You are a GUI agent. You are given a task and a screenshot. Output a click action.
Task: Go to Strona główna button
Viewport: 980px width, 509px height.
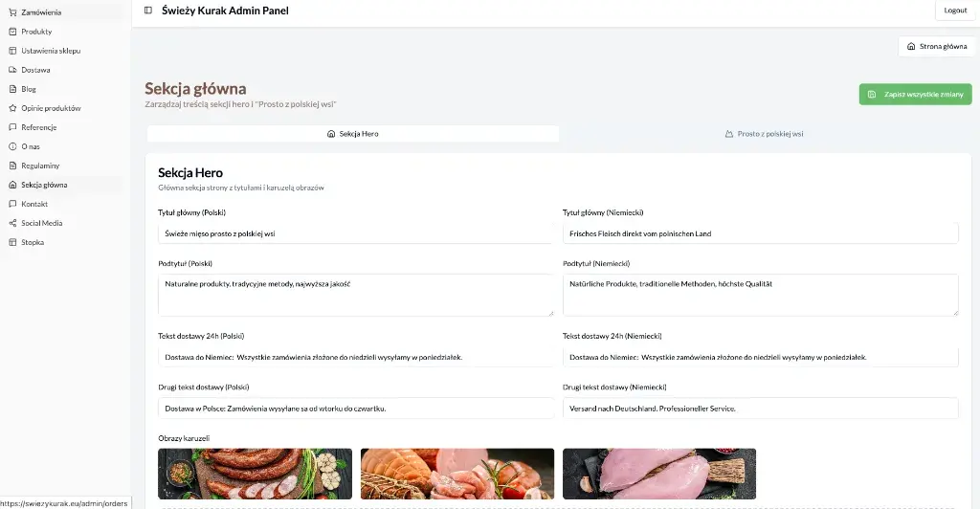pyautogui.click(x=936, y=46)
